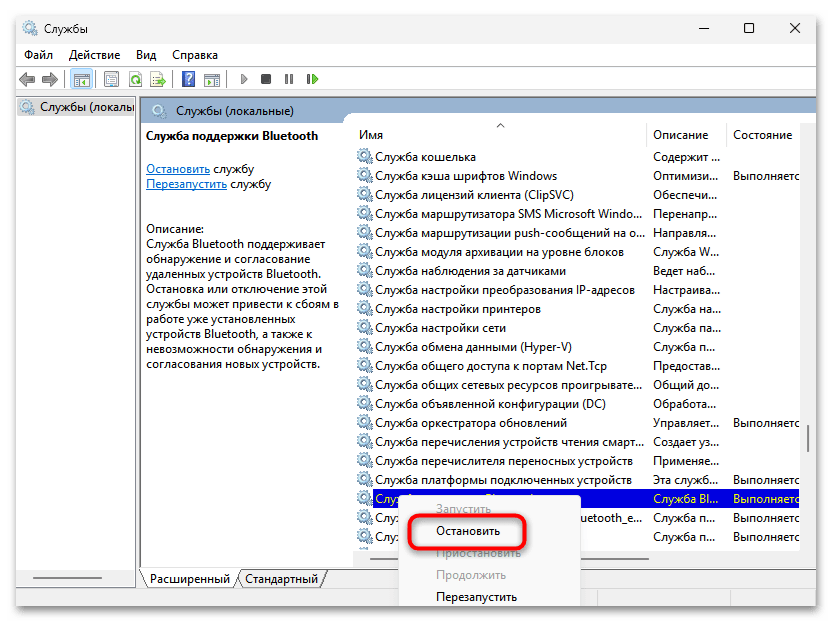
Task: Click the gear icon in Службы (локальные) header
Action: pos(159,111)
